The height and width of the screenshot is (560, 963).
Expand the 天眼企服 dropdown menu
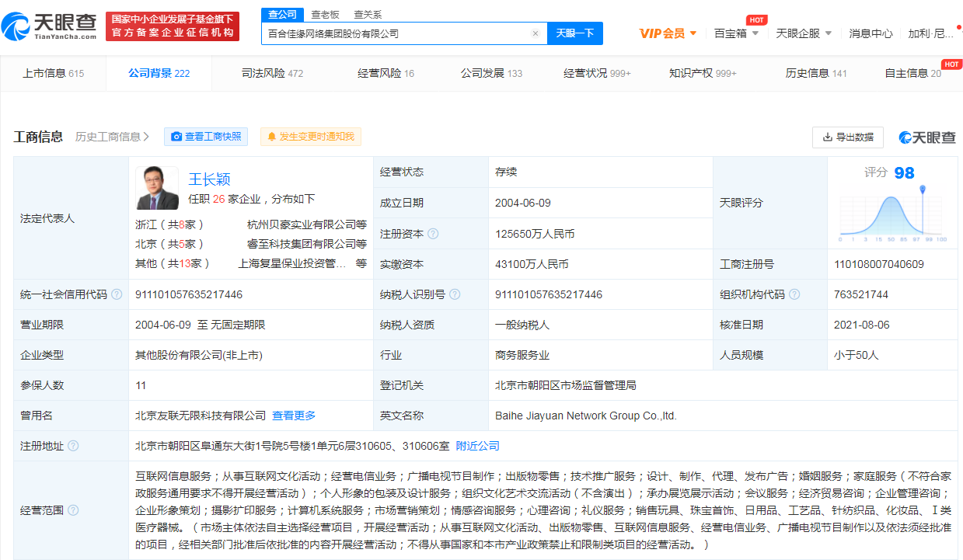click(804, 33)
